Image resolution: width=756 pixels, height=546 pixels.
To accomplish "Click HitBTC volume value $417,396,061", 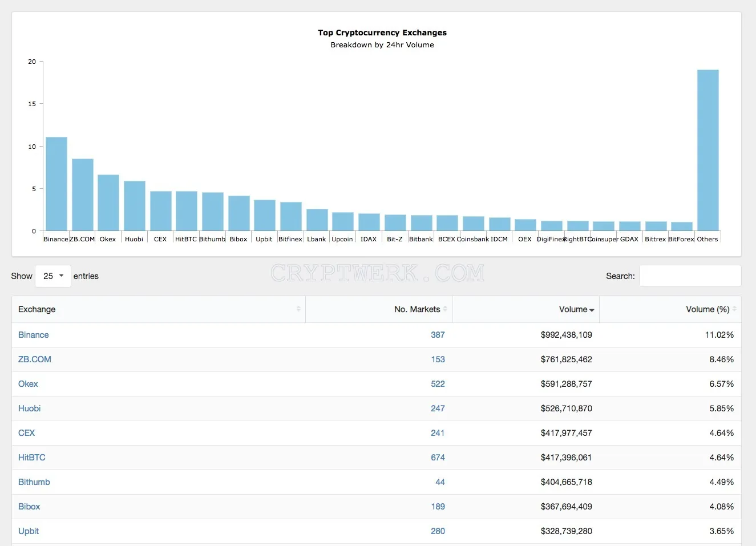I will [567, 458].
